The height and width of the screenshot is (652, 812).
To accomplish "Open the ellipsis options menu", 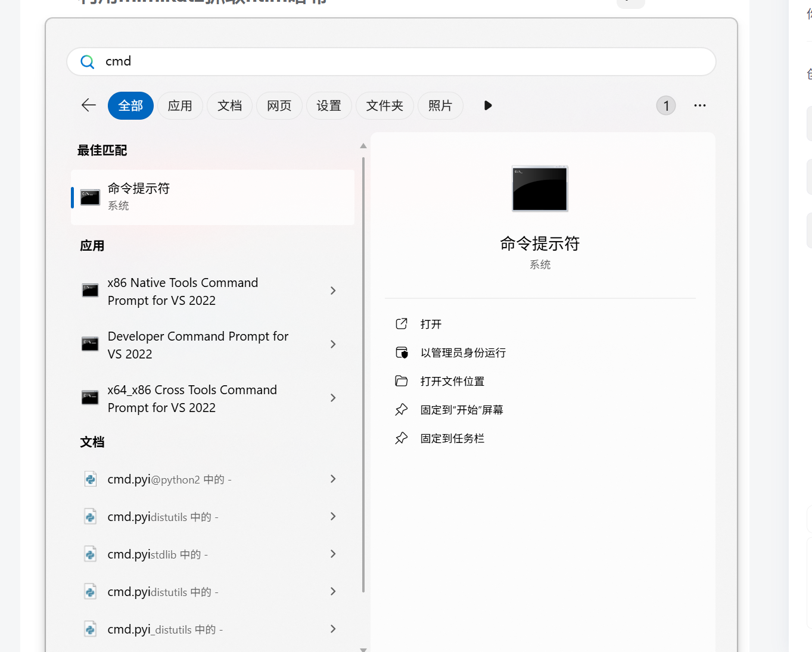I will [x=699, y=105].
